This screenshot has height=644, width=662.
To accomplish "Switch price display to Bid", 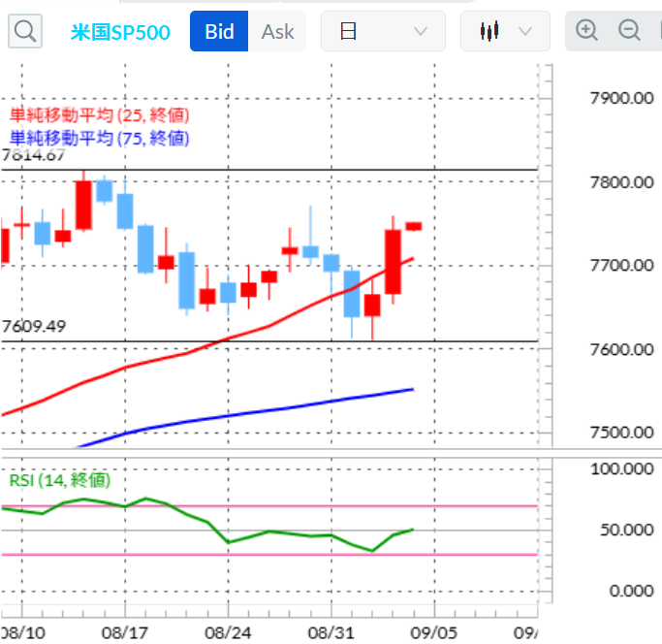I will 219,31.
